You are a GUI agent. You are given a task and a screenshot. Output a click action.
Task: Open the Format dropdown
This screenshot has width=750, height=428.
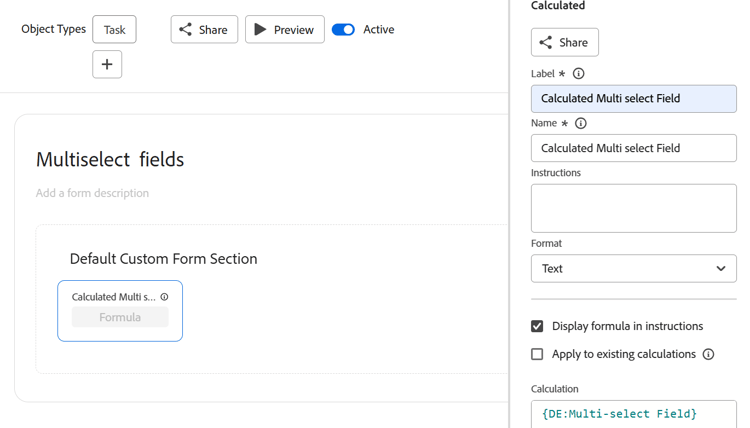[x=634, y=269]
